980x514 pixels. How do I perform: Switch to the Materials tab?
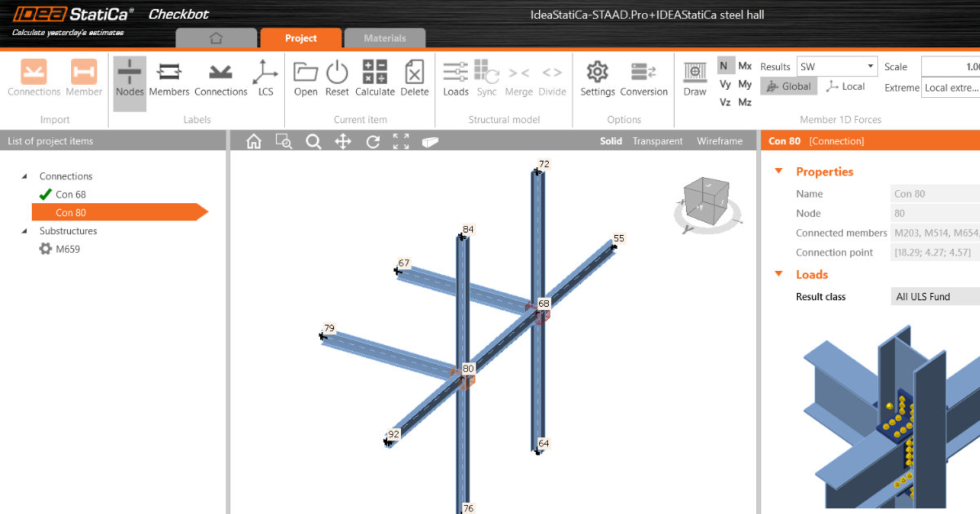(x=385, y=38)
